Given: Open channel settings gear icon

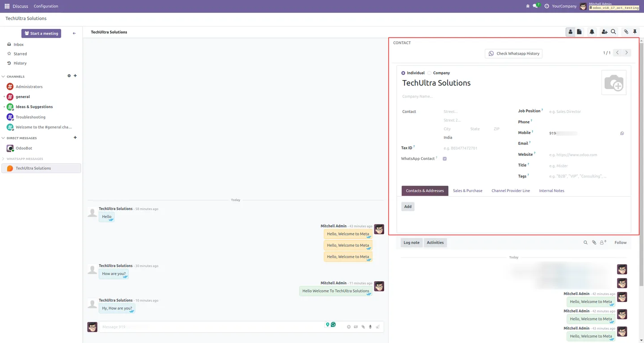Looking at the screenshot, I should click(x=69, y=76).
